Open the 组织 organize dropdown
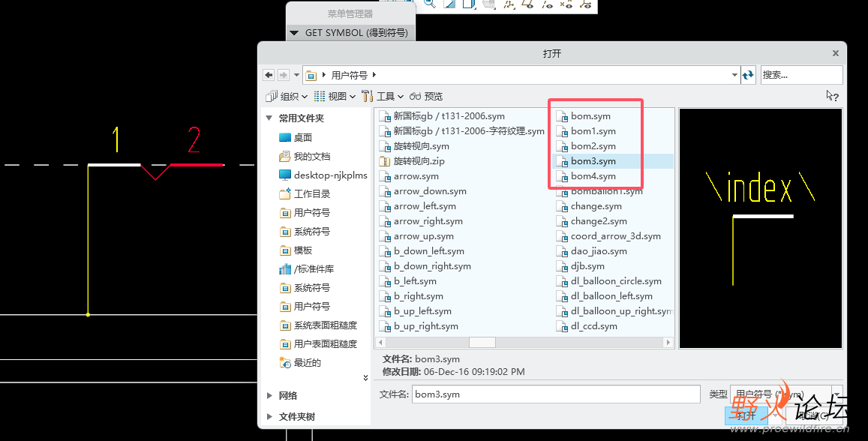The width and height of the screenshot is (868, 441). click(x=286, y=96)
